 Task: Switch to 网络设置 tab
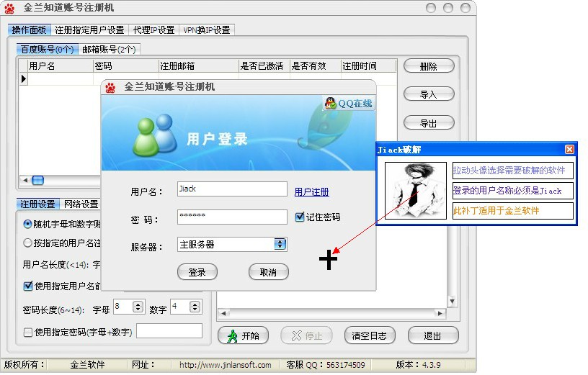pyautogui.click(x=81, y=204)
